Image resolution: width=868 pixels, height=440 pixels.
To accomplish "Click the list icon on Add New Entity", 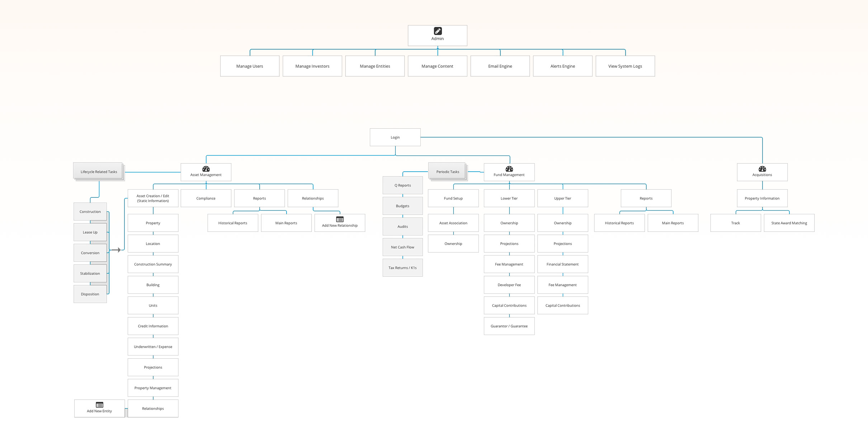I will (99, 405).
